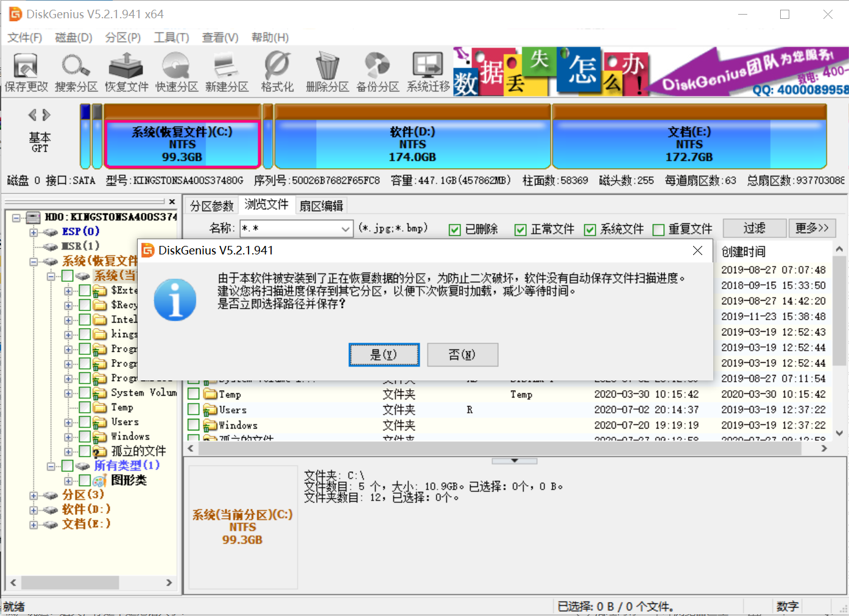
Task: Click the 创建时间 column header
Action: pos(744,251)
